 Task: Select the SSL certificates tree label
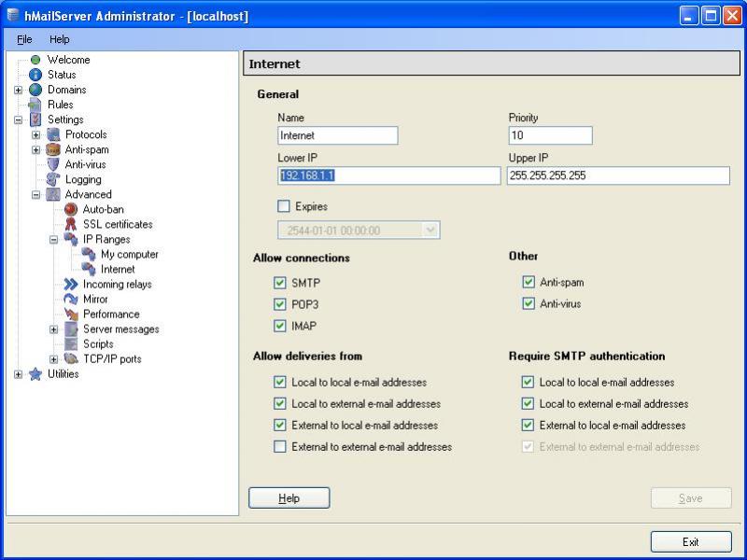(118, 224)
